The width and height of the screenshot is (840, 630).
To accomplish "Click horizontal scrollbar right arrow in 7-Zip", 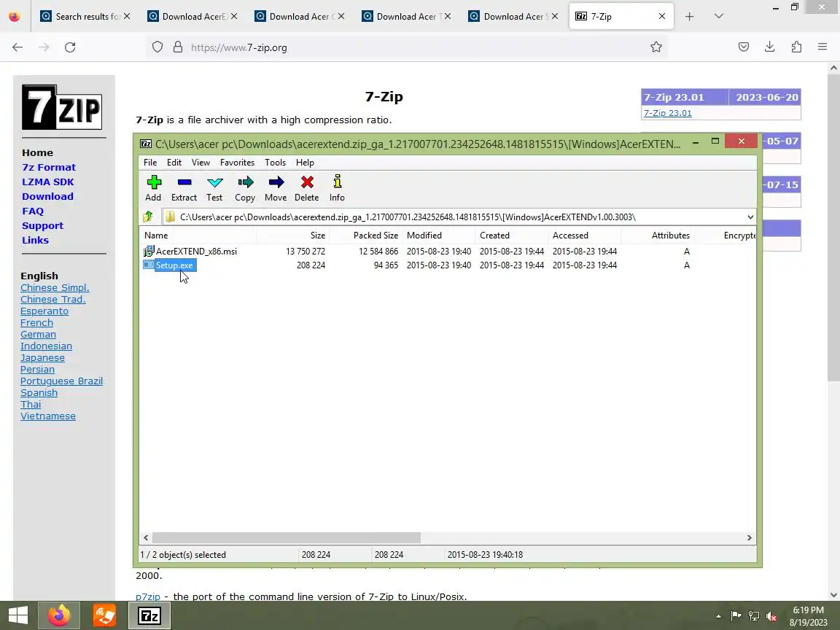I will (x=749, y=537).
